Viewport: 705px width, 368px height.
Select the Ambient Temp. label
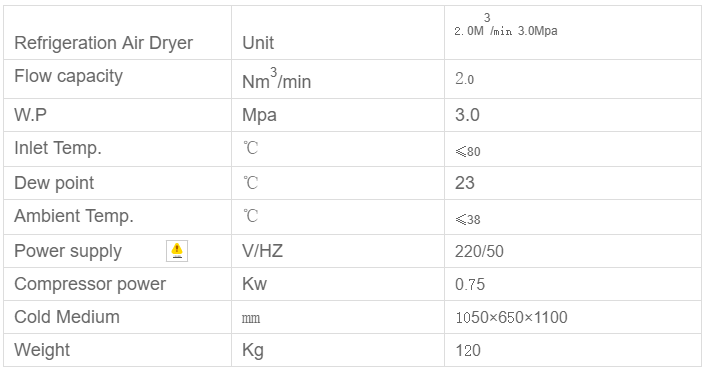point(74,216)
